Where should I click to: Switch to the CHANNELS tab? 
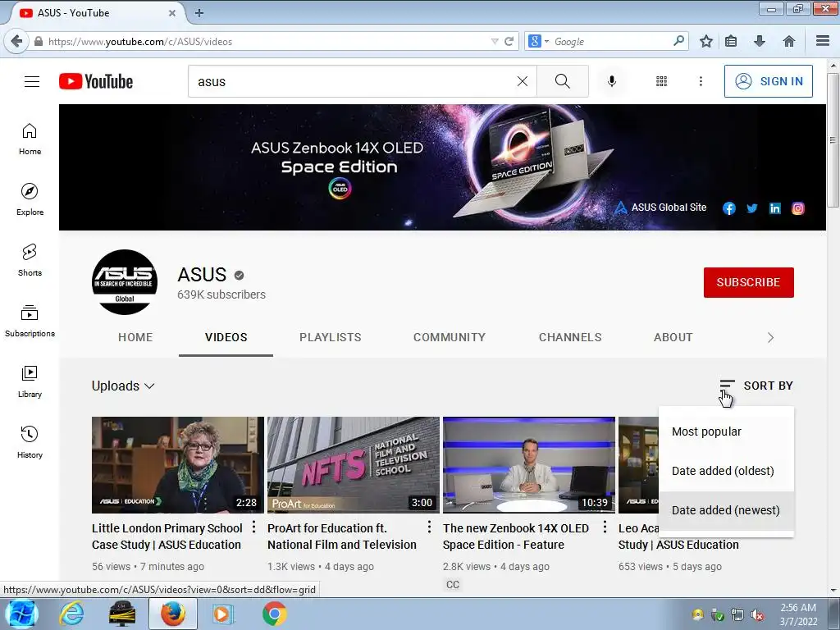click(570, 337)
